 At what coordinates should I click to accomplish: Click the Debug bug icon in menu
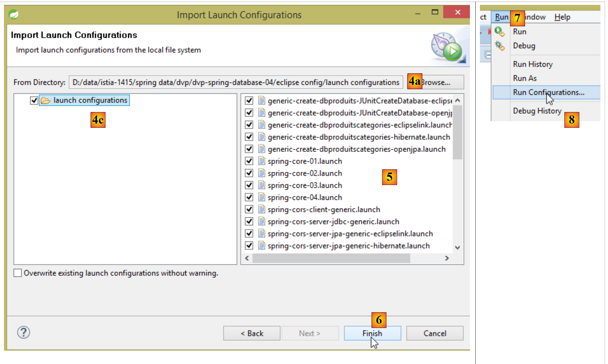pyautogui.click(x=499, y=46)
